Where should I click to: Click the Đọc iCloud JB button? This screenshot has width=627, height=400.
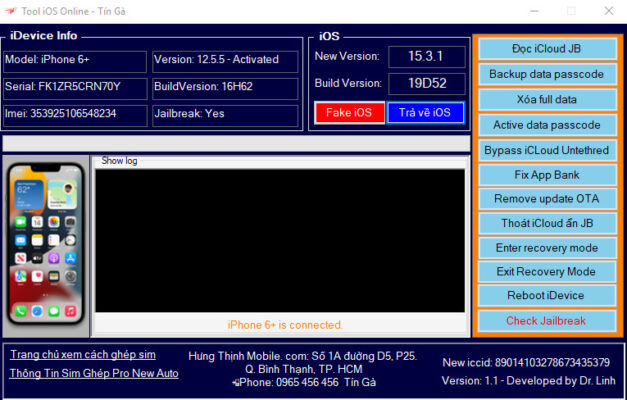[547, 49]
